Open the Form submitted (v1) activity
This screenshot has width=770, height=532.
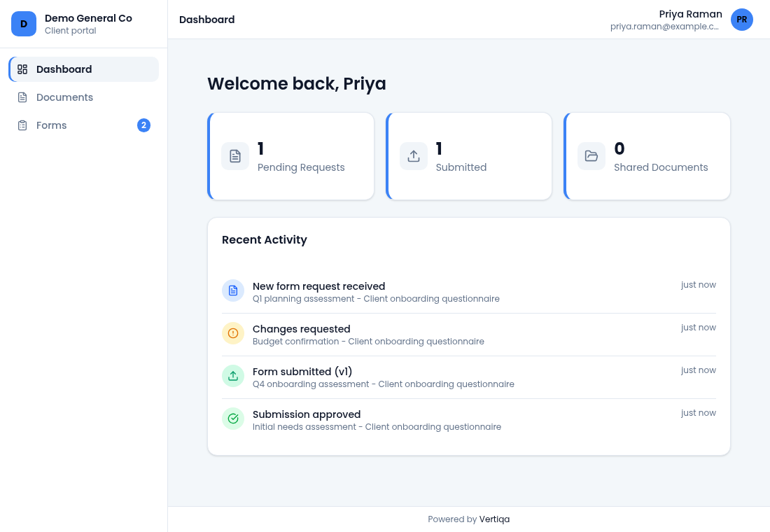point(469,377)
